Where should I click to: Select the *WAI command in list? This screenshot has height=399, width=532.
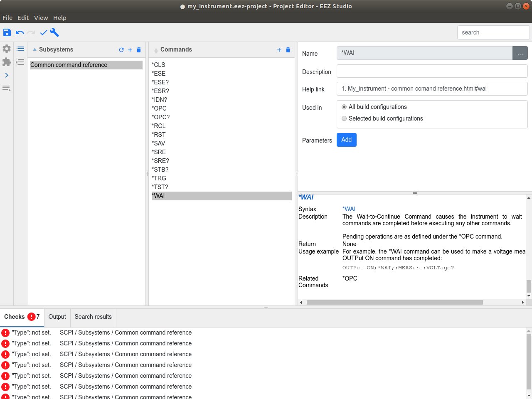222,196
